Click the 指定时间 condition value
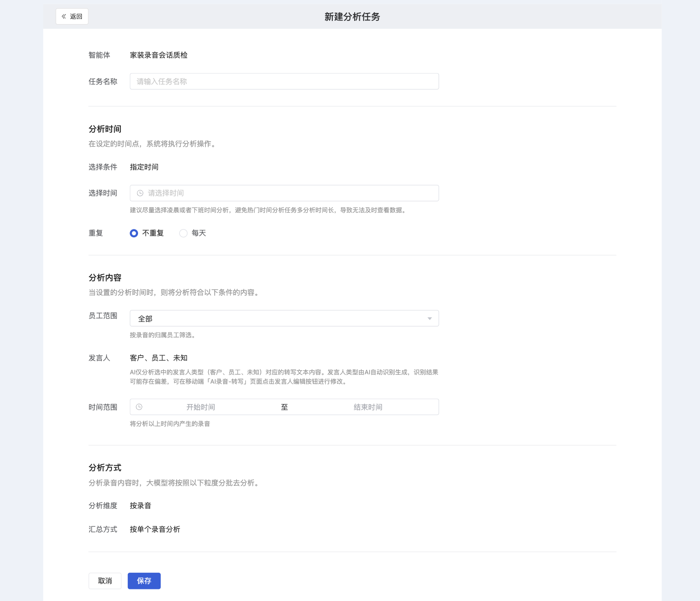This screenshot has height=601, width=700. click(144, 167)
